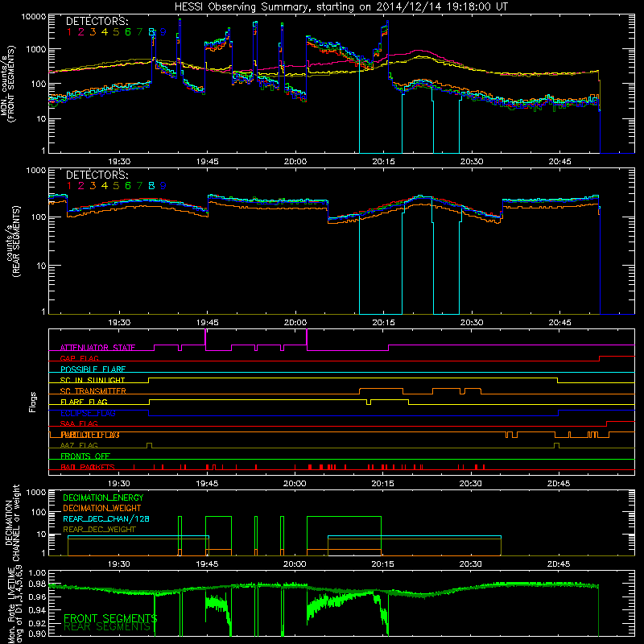
Task: Select the SC_TRANSMITTER flag label
Action: point(93,391)
